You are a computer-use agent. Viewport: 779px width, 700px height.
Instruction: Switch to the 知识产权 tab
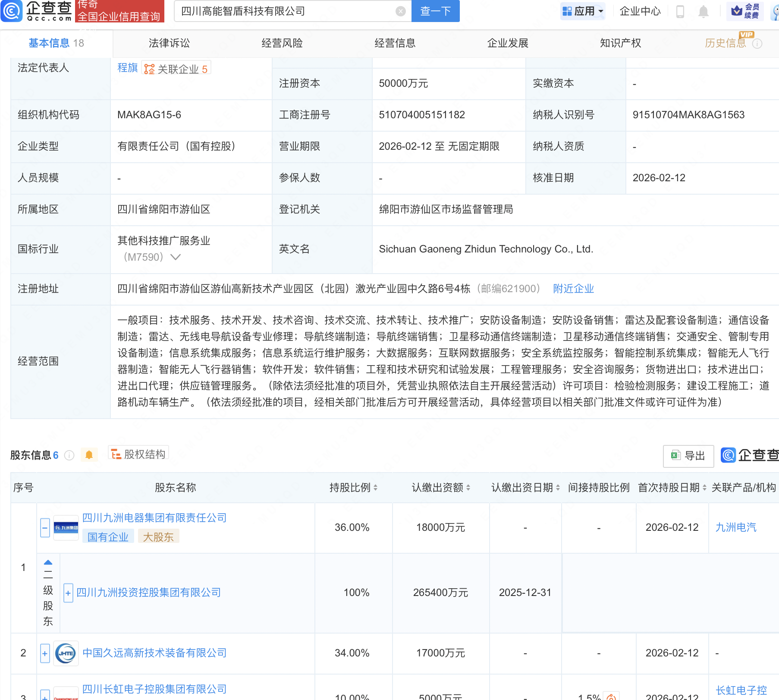tap(620, 43)
